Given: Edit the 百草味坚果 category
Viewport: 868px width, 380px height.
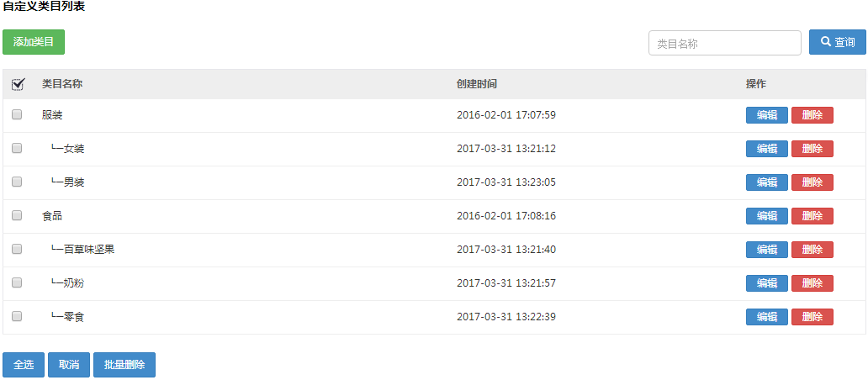Looking at the screenshot, I should (766, 250).
